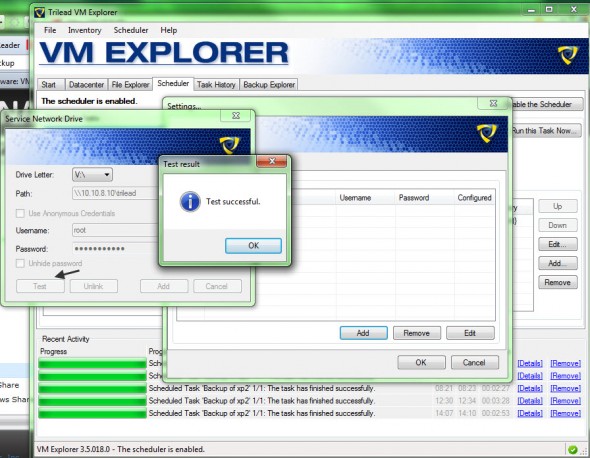Viewport: 590px width, 458px height.
Task: Click Add button below the Settings list
Action: click(x=363, y=333)
